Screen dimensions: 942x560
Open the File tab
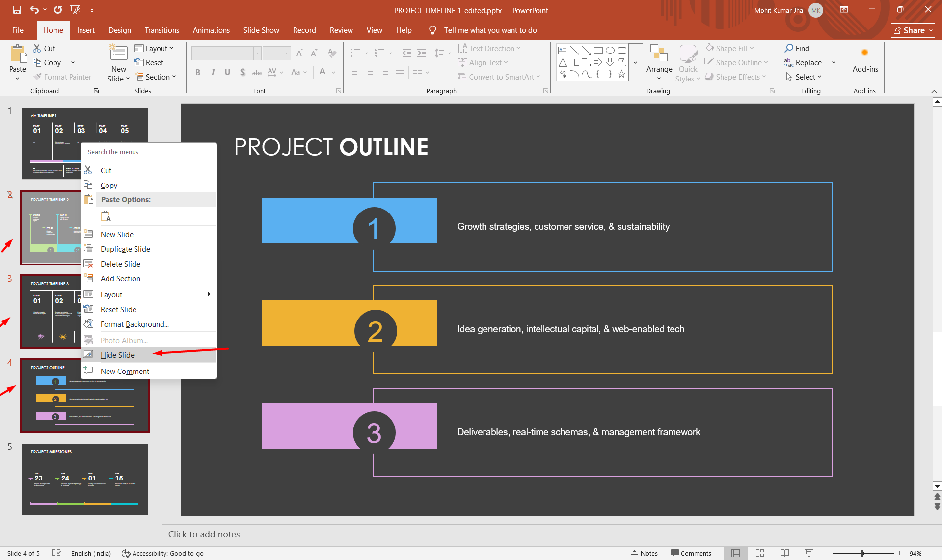[x=18, y=30]
